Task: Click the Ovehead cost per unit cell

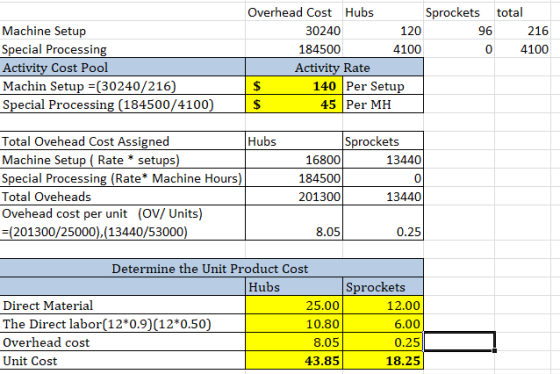Action: click(x=122, y=223)
